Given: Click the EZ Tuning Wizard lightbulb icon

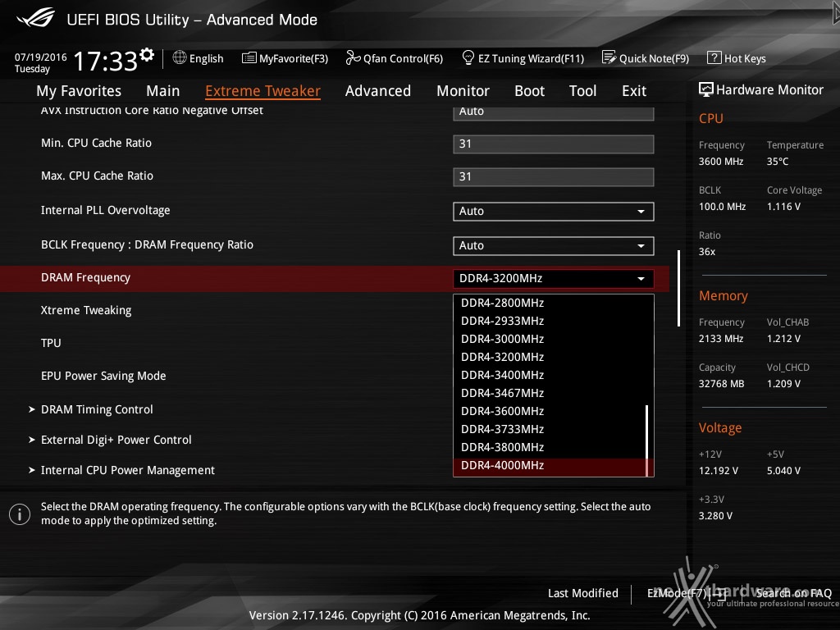Looking at the screenshot, I should [x=468, y=57].
